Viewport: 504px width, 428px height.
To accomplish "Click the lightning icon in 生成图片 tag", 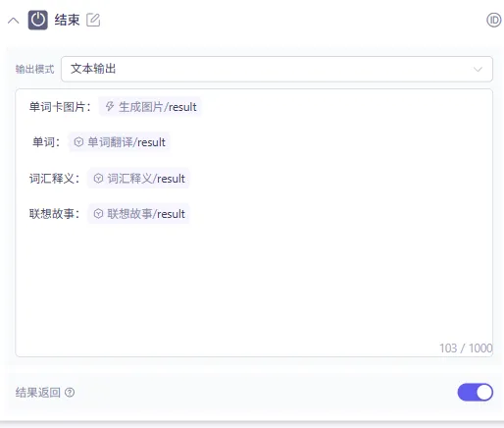I will point(110,106).
